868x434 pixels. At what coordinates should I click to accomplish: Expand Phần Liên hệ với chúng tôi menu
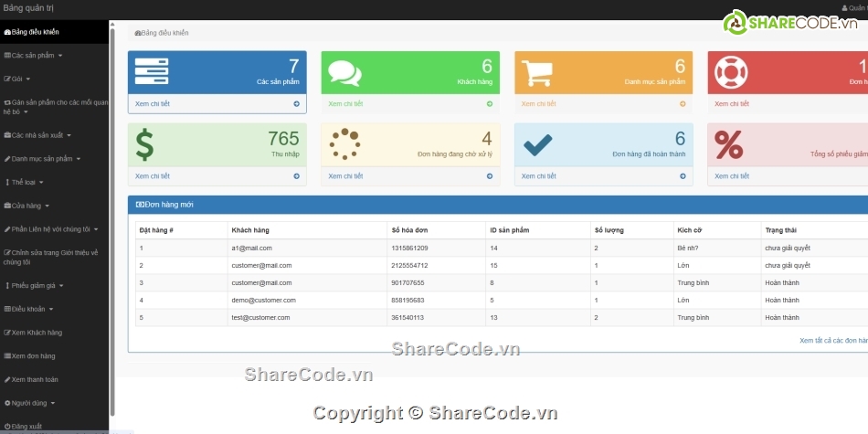point(54,229)
